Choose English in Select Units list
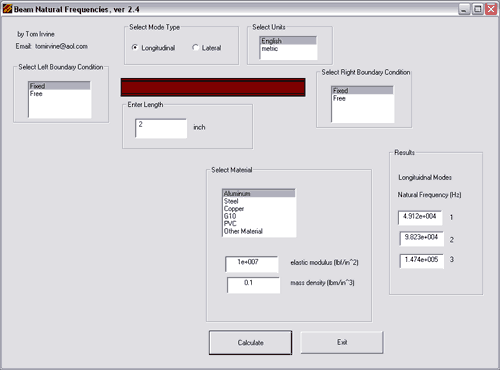 (288, 41)
